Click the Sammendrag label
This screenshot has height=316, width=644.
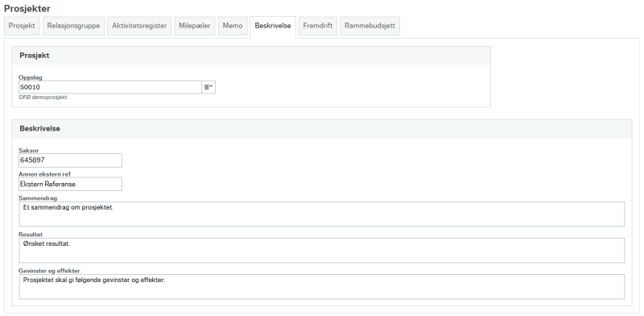pos(38,198)
